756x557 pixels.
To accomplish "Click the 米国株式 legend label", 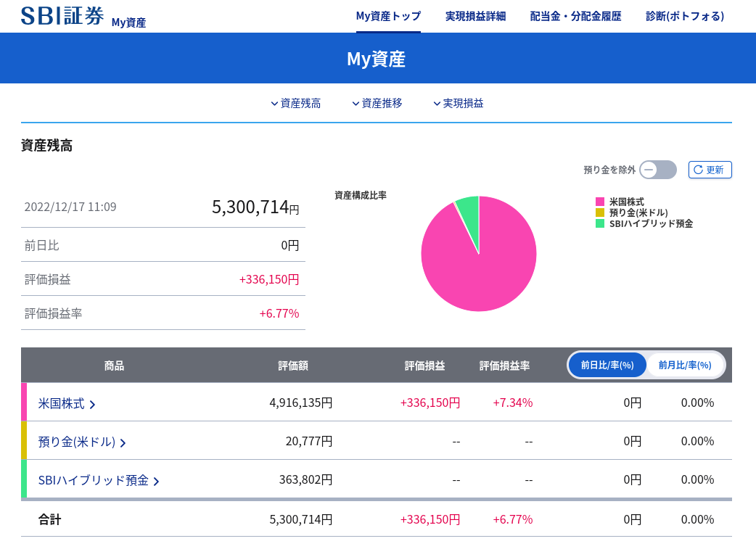I will (x=627, y=202).
